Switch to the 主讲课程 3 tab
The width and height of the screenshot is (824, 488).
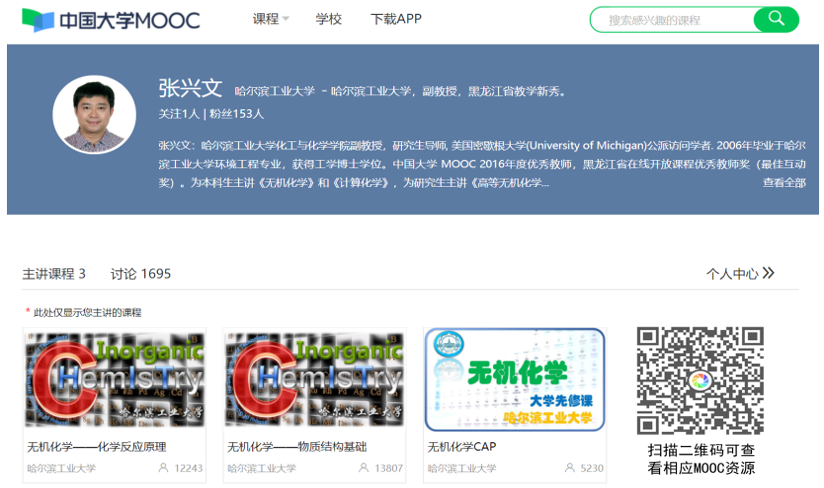click(x=54, y=274)
